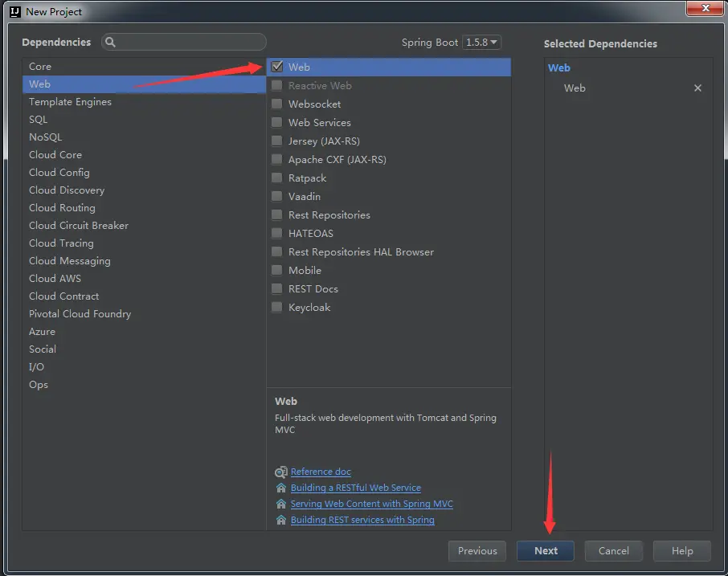728x576 pixels.
Task: Select the SQL category
Action: click(x=144, y=119)
